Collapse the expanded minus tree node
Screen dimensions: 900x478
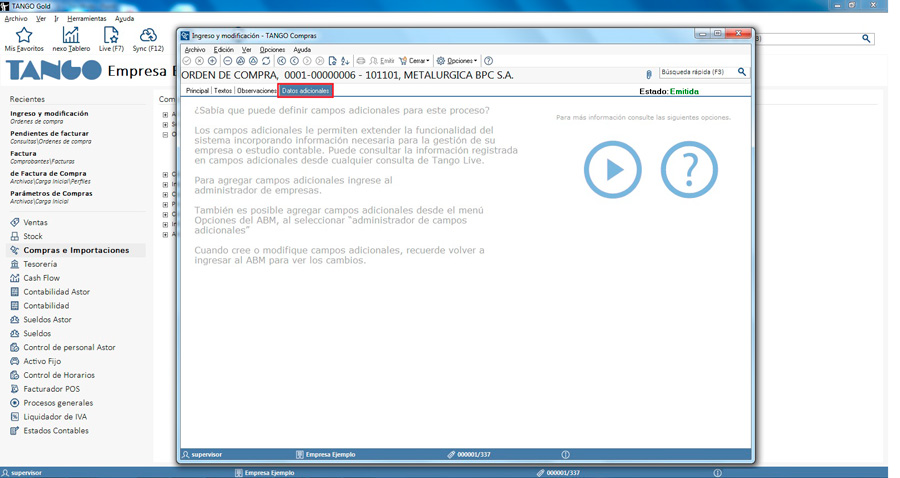coord(165,135)
